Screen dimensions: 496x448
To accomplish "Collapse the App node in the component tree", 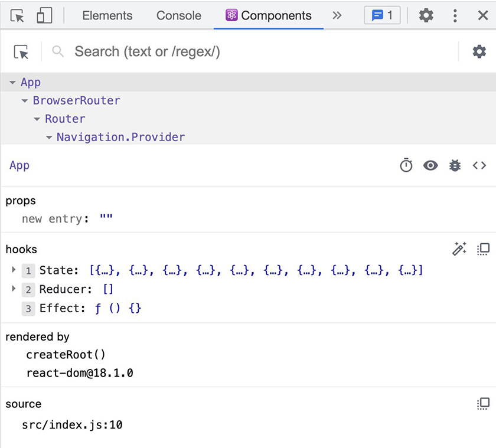I will 13,82.
